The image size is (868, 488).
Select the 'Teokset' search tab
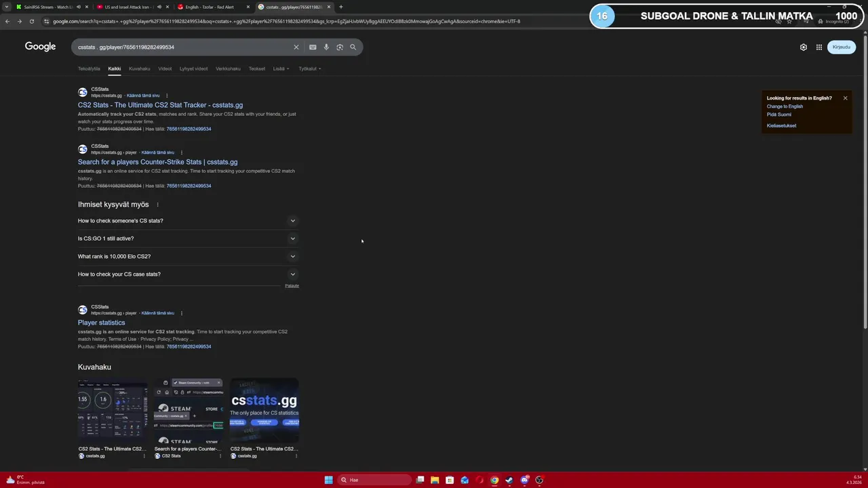pos(257,68)
